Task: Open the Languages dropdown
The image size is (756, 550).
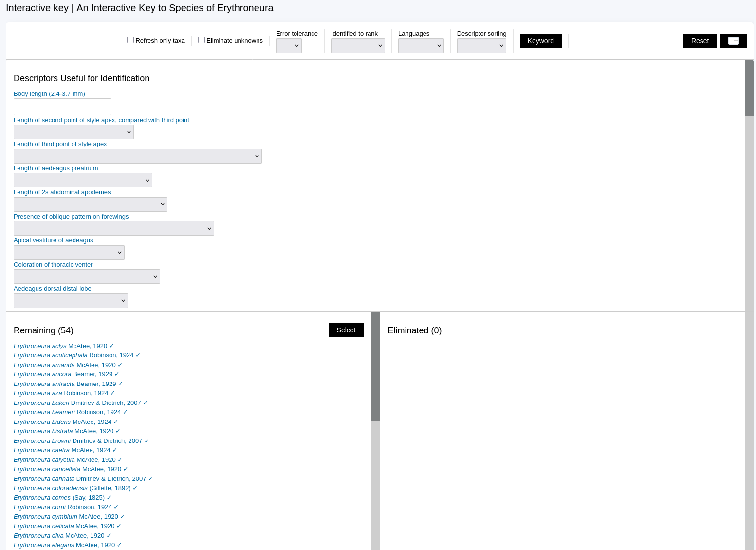Action: point(421,46)
